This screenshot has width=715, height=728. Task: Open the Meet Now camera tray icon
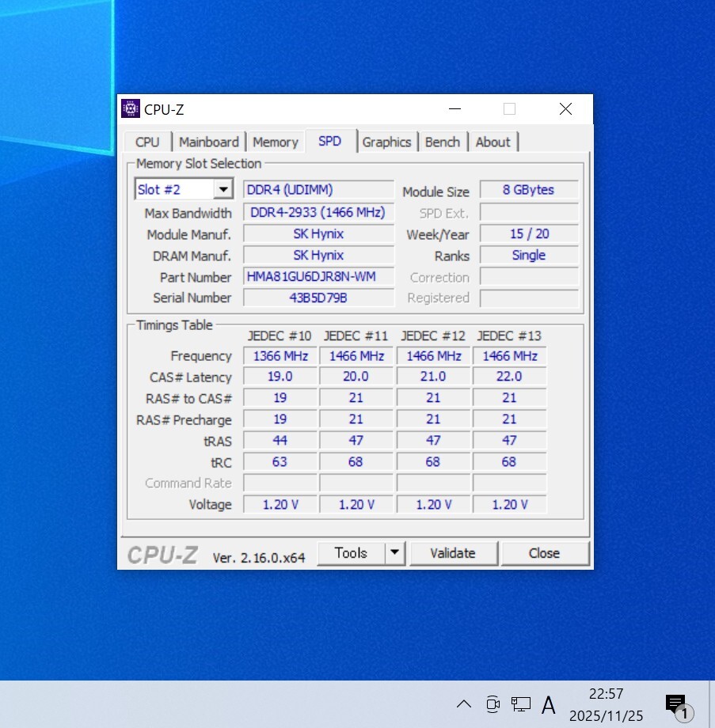pyautogui.click(x=493, y=703)
